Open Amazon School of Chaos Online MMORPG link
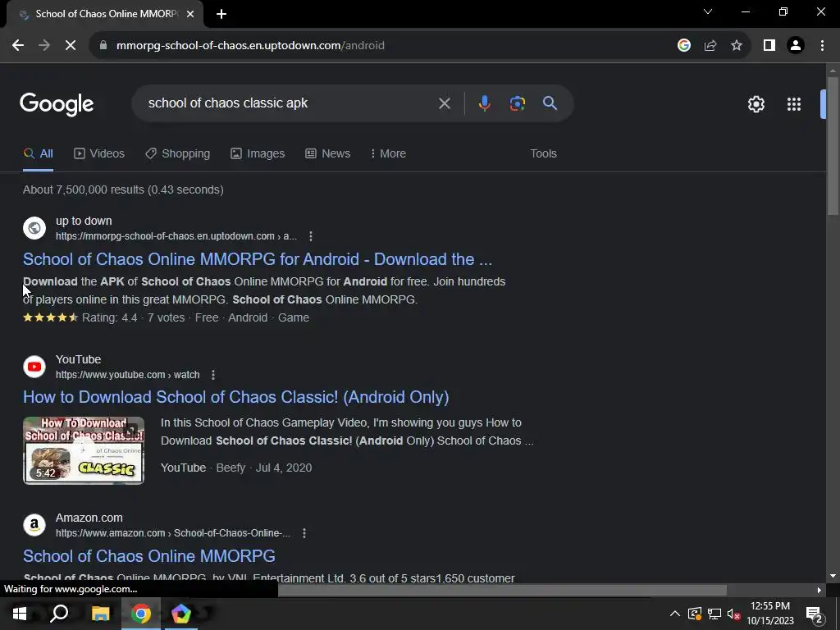 coord(149,556)
